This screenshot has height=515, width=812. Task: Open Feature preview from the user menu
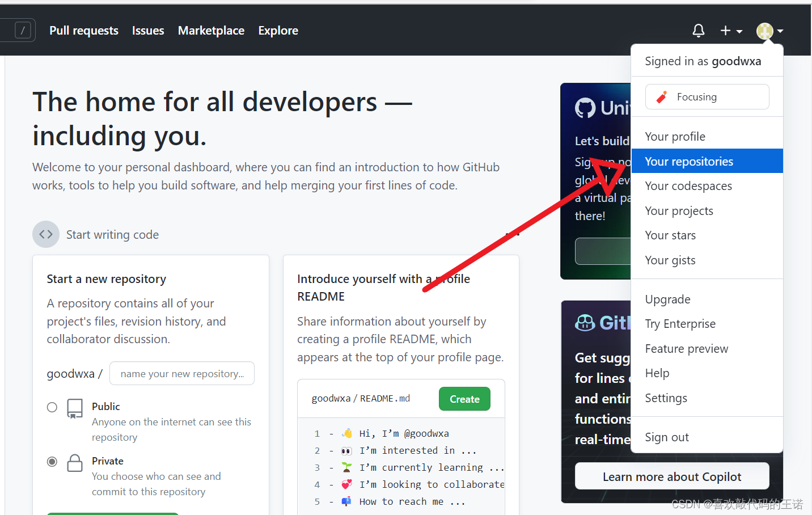point(707,349)
